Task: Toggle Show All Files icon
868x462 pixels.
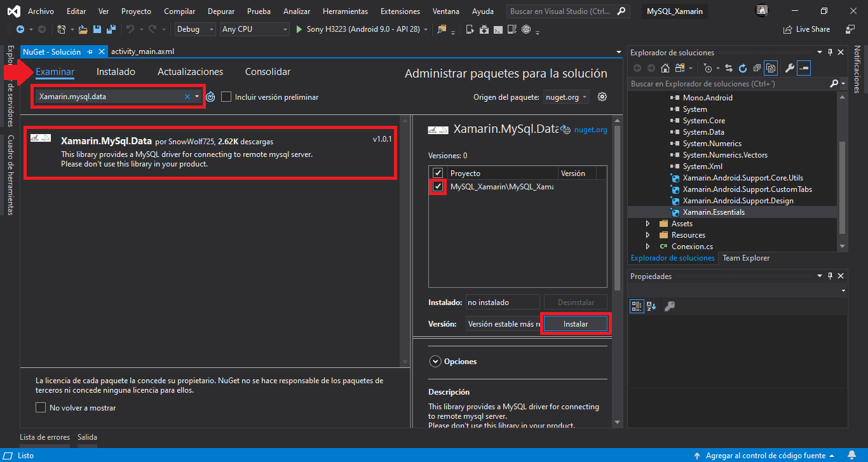Action: tap(771, 68)
